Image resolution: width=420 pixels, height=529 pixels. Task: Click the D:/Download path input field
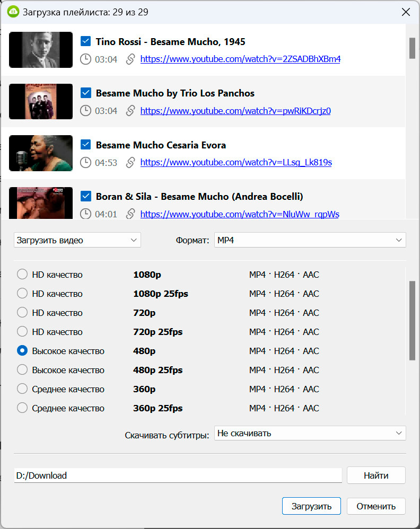tap(178, 475)
